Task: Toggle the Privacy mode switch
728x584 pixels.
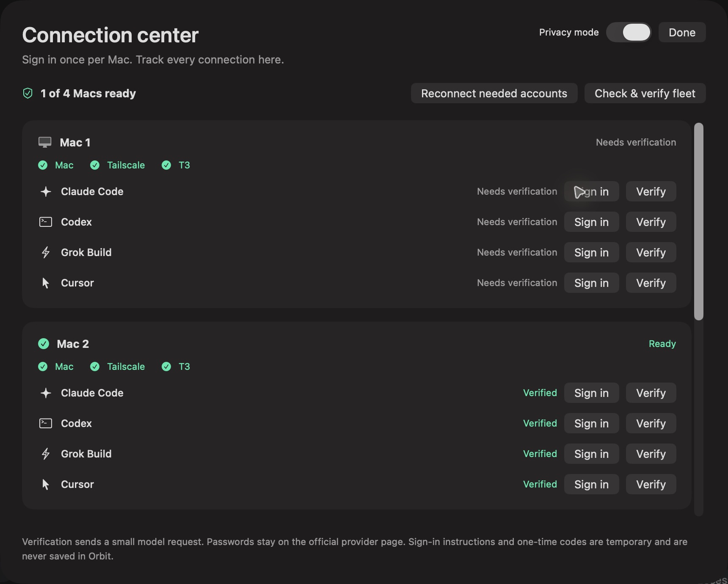Action: (629, 32)
